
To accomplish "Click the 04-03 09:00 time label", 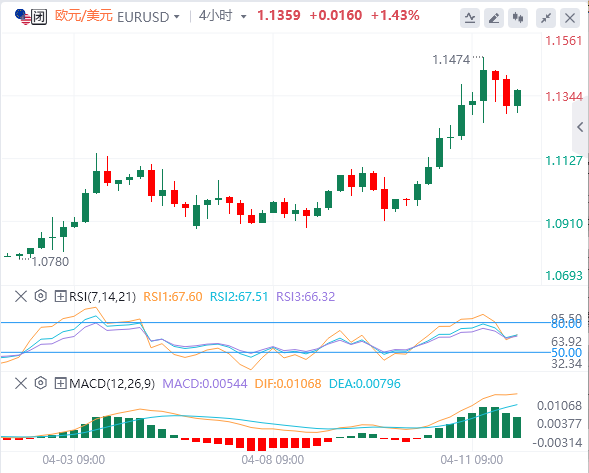I will (x=74, y=460).
